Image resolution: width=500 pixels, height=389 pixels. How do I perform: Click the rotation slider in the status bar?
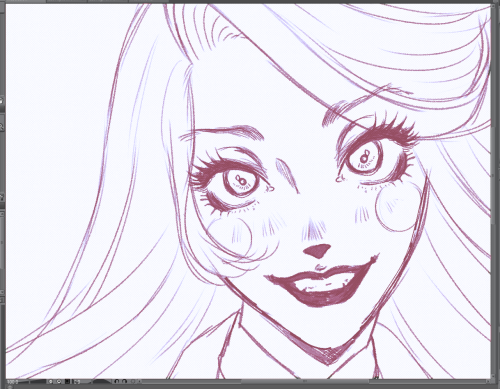pyautogui.click(x=102, y=382)
